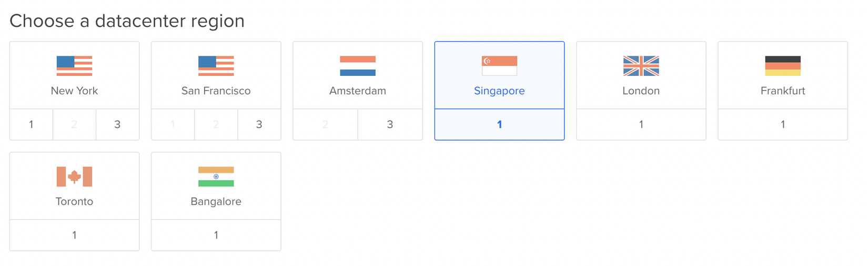Click the Bangalore Indian flag icon
Image resolution: width=868 pixels, height=266 pixels.
point(216,176)
